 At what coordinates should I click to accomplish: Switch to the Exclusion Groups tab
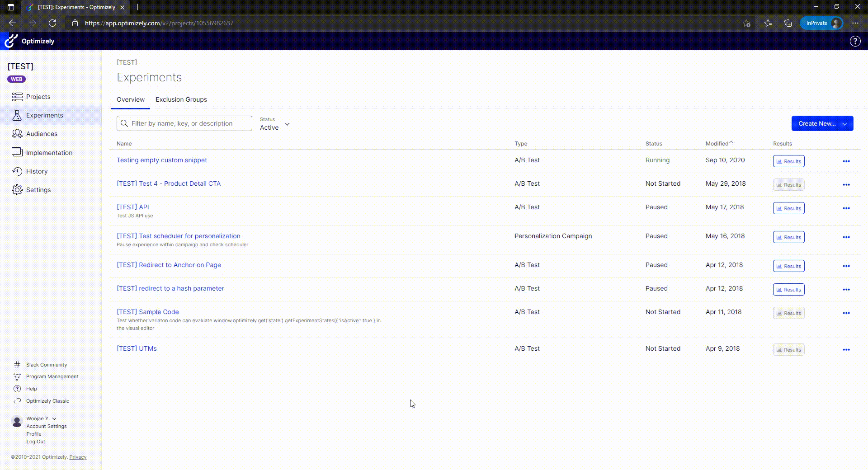[181, 99]
